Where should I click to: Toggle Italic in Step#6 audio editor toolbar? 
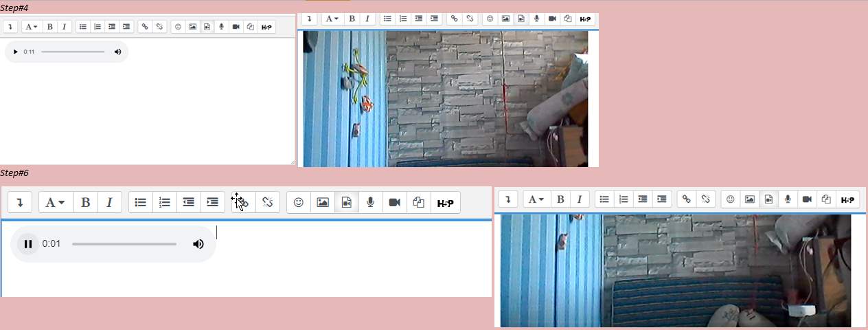[110, 202]
